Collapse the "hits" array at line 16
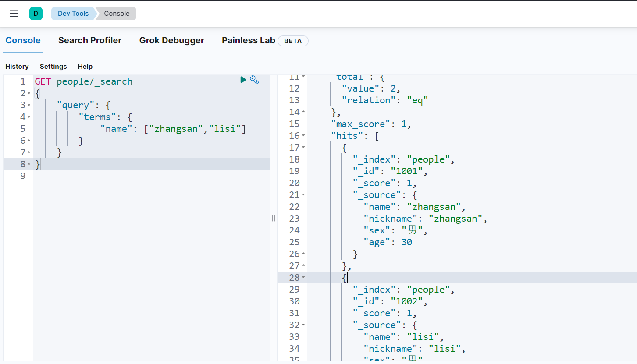This screenshot has height=364, width=637. point(303,136)
